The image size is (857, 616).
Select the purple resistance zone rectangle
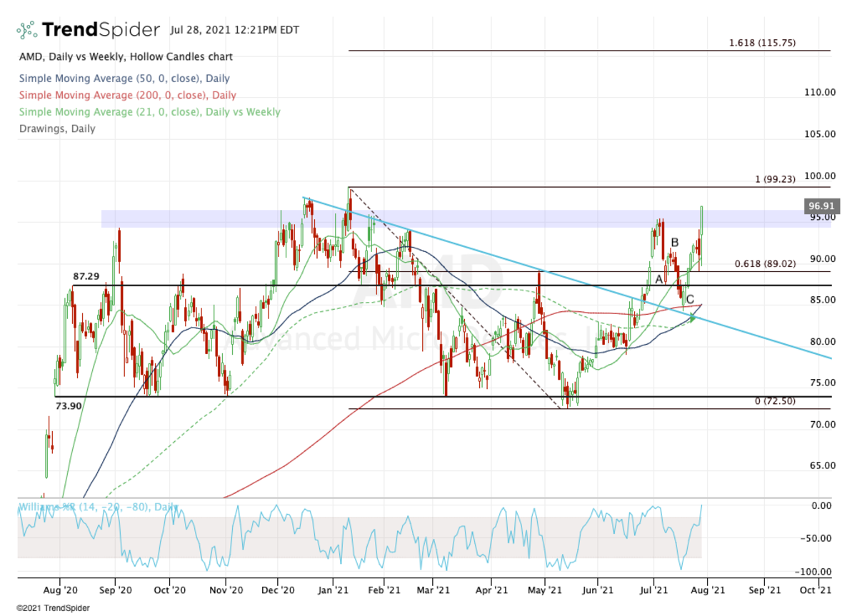pos(466,218)
